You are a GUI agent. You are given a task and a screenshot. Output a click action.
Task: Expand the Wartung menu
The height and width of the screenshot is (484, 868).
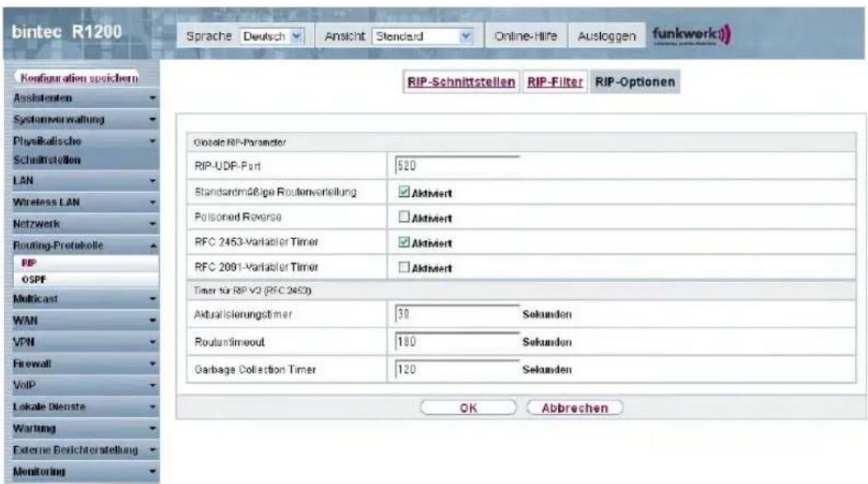point(82,429)
